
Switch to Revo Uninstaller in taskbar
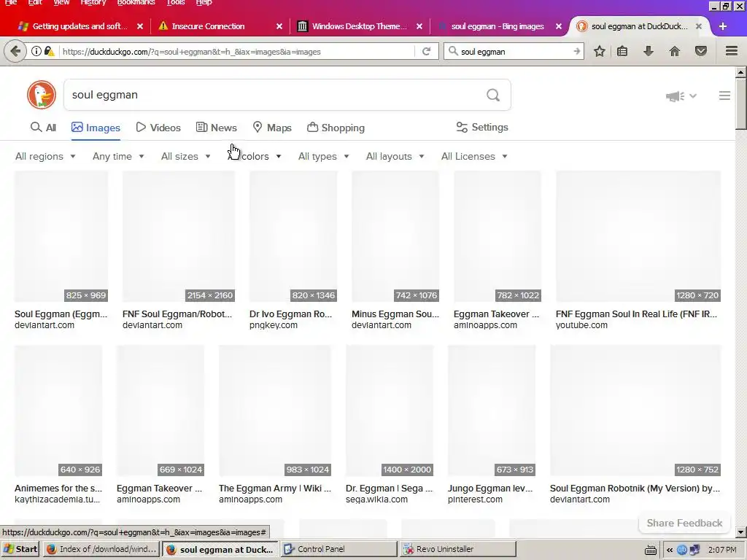pyautogui.click(x=458, y=549)
